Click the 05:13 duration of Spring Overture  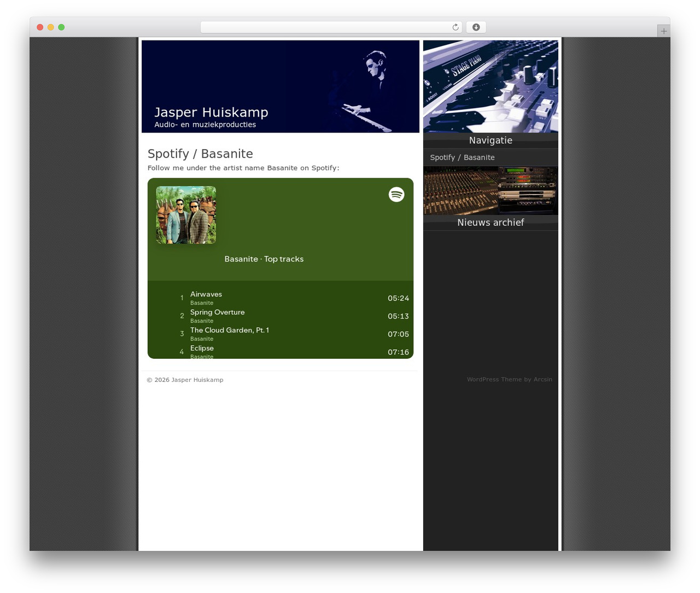click(398, 317)
